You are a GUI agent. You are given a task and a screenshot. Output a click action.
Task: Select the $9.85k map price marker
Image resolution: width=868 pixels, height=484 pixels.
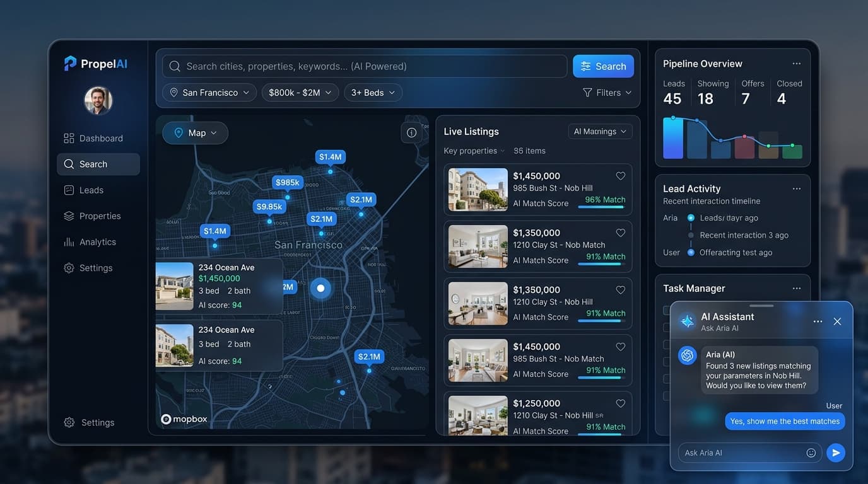(269, 207)
